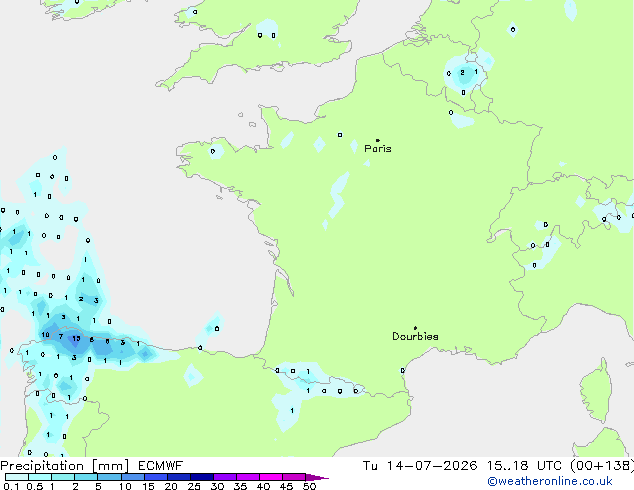Click the '15..18 UTC' time range

click(x=524, y=466)
